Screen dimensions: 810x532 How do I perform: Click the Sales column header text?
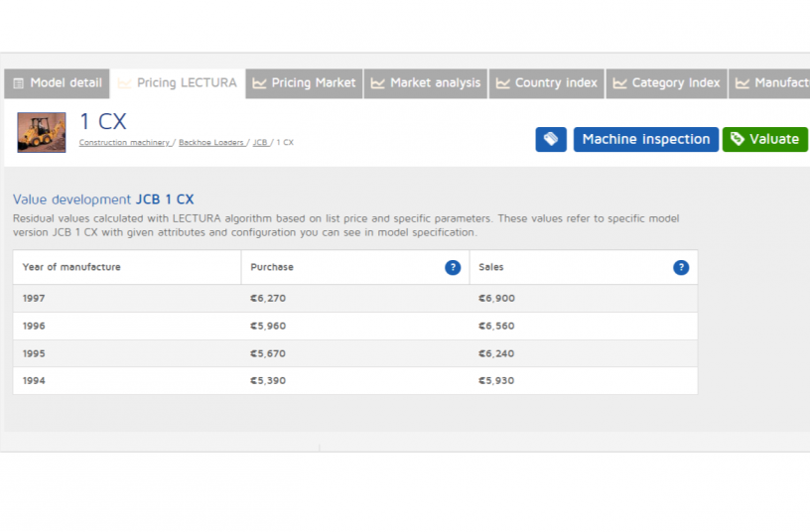click(490, 267)
